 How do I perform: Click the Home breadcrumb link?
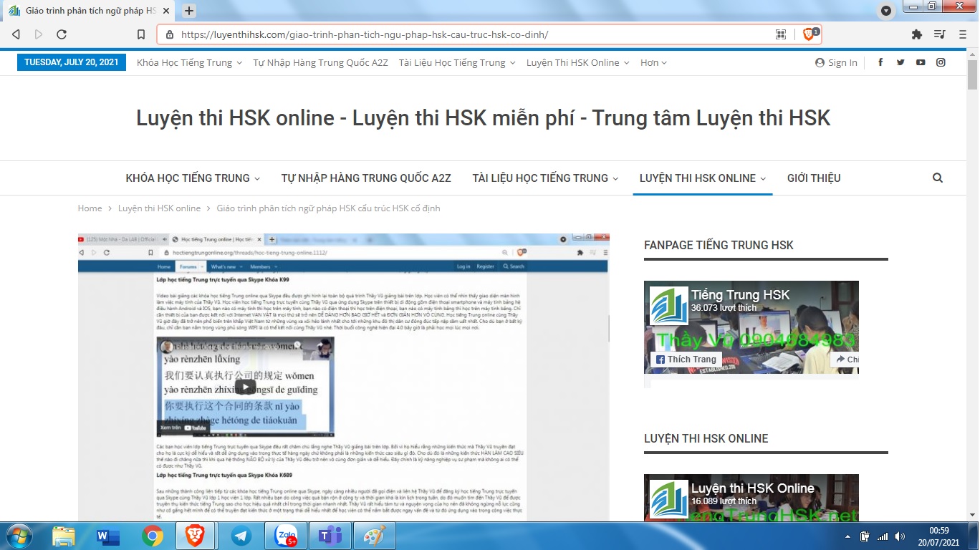[x=90, y=208]
